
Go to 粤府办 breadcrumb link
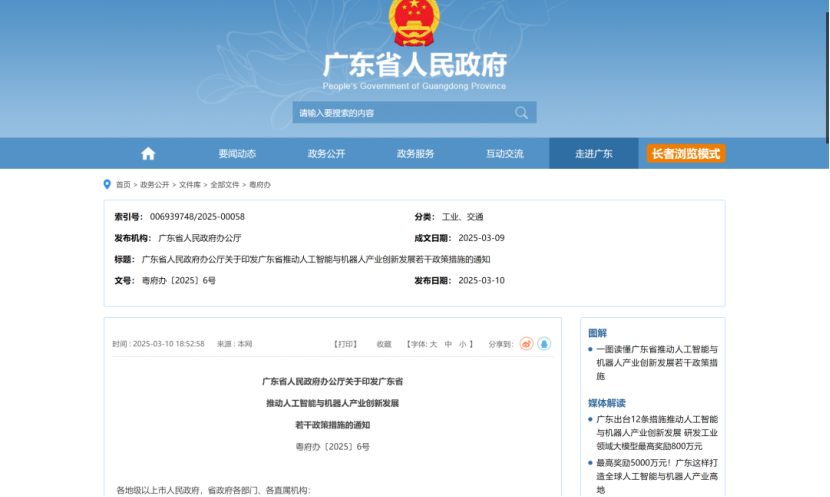pos(260,185)
